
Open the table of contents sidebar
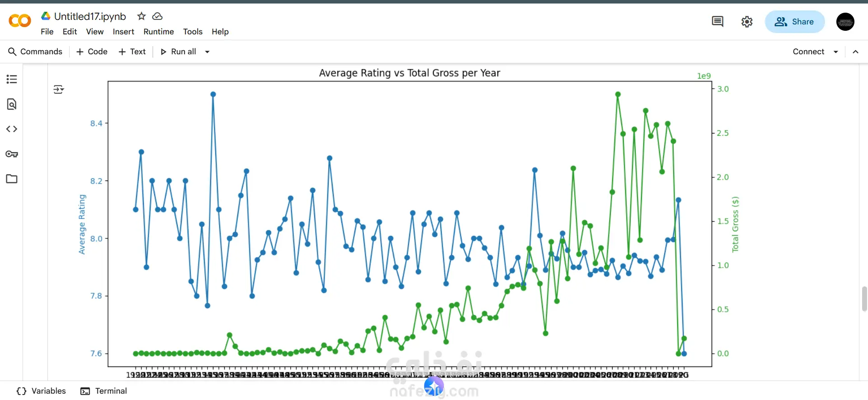(12, 79)
